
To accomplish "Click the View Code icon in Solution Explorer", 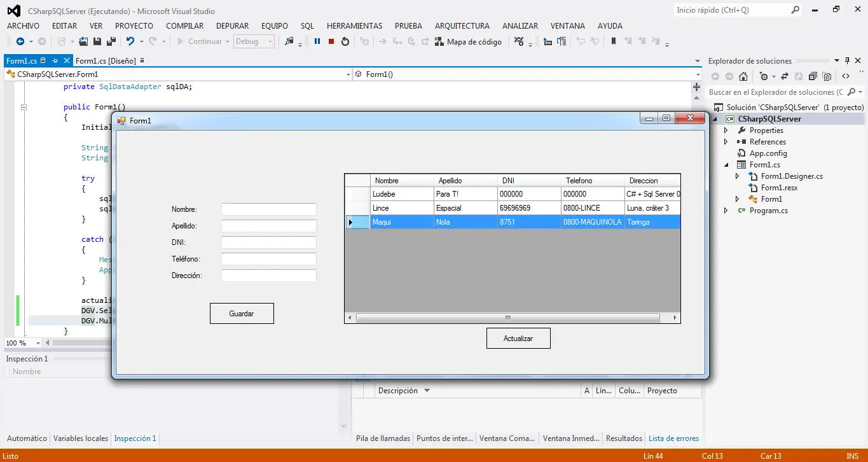I will [x=846, y=76].
